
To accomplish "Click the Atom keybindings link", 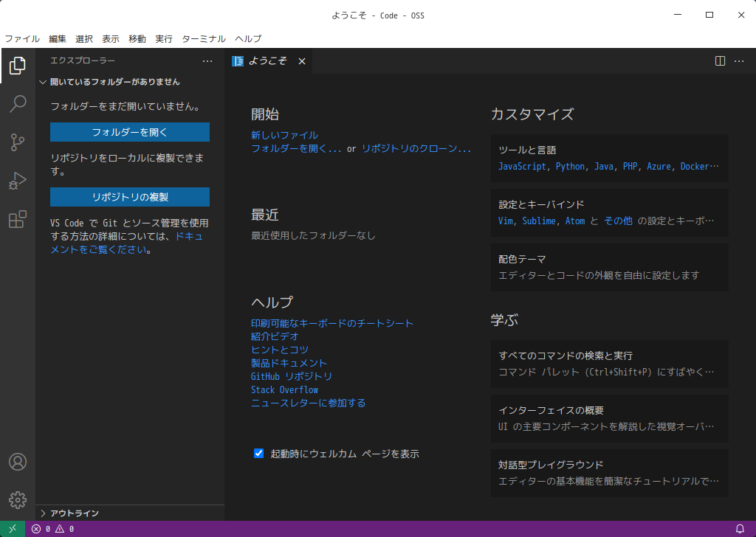I will coord(575,221).
